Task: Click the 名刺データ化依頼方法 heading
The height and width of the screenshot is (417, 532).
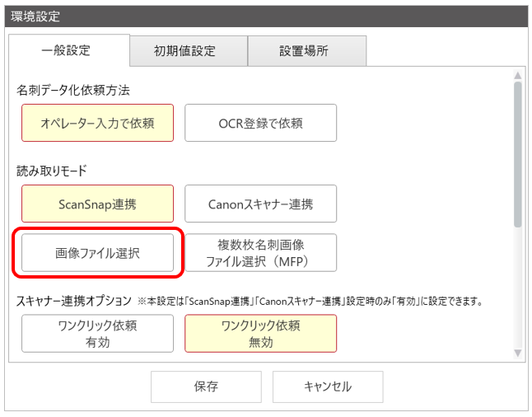Action: pyautogui.click(x=73, y=91)
